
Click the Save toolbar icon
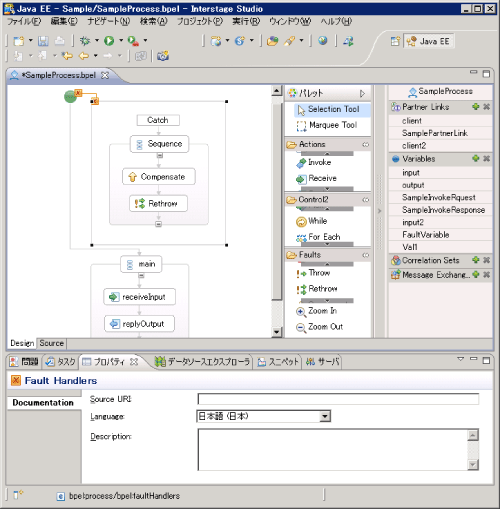(43, 41)
